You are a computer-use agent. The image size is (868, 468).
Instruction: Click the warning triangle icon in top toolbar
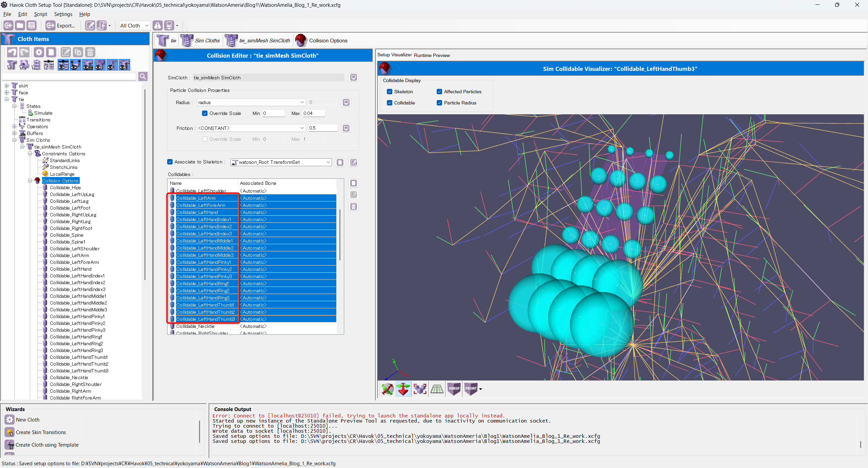157,25
